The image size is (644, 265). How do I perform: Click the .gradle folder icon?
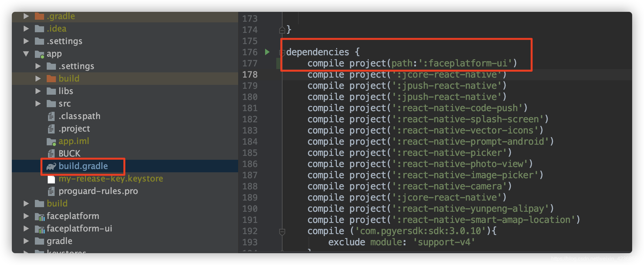(39, 16)
